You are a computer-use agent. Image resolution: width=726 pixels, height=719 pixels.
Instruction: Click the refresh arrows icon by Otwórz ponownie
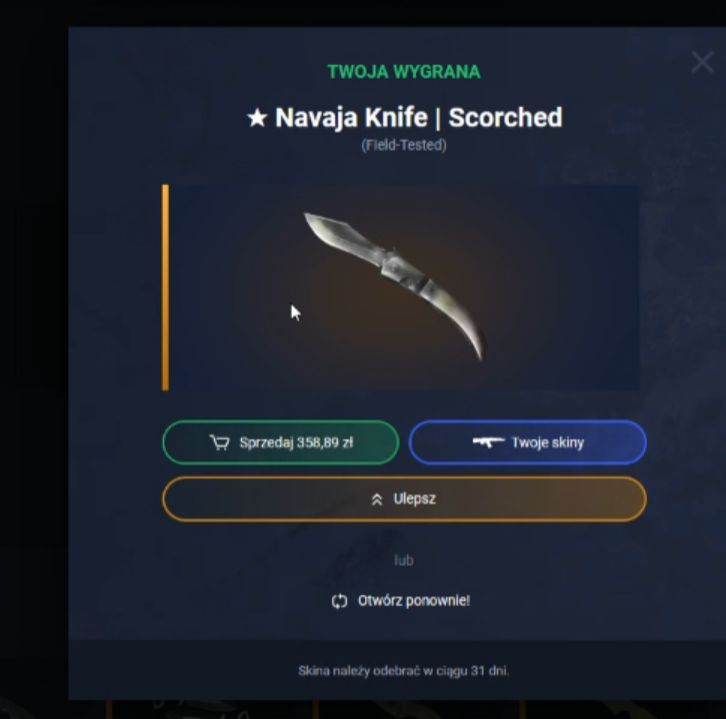(339, 601)
